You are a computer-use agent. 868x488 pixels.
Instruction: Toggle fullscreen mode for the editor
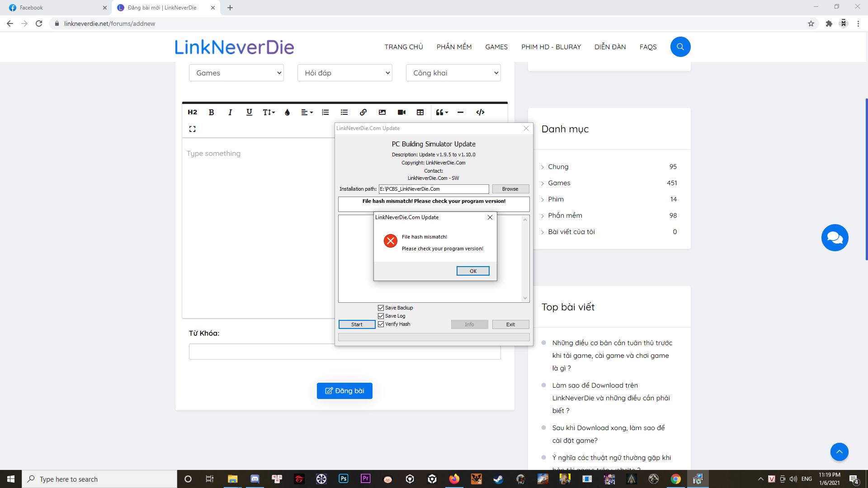pyautogui.click(x=192, y=129)
